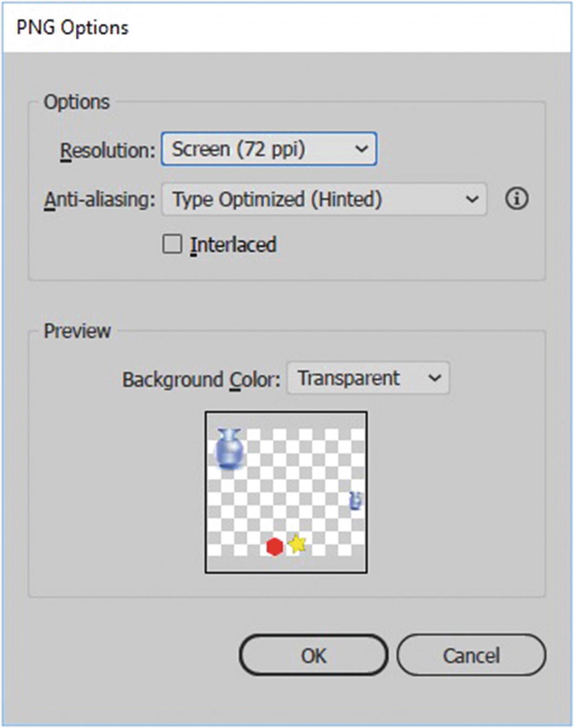Click the red hexagon color shape in preview

point(275,547)
